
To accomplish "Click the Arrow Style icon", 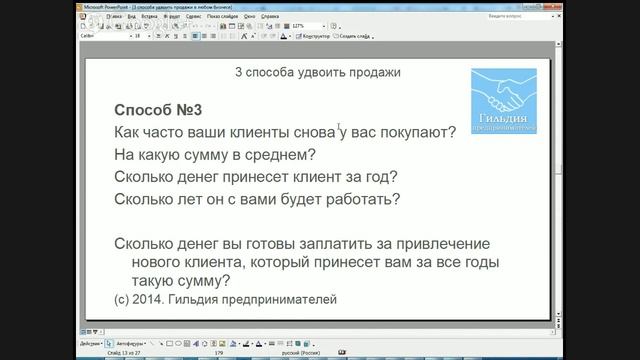I will [289, 344].
